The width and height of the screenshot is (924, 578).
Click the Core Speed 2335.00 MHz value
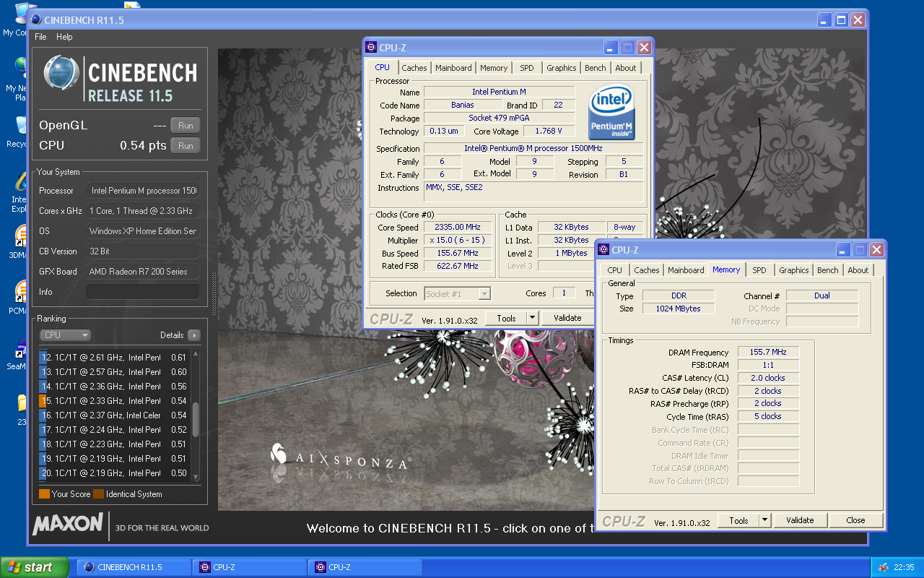pyautogui.click(x=458, y=227)
